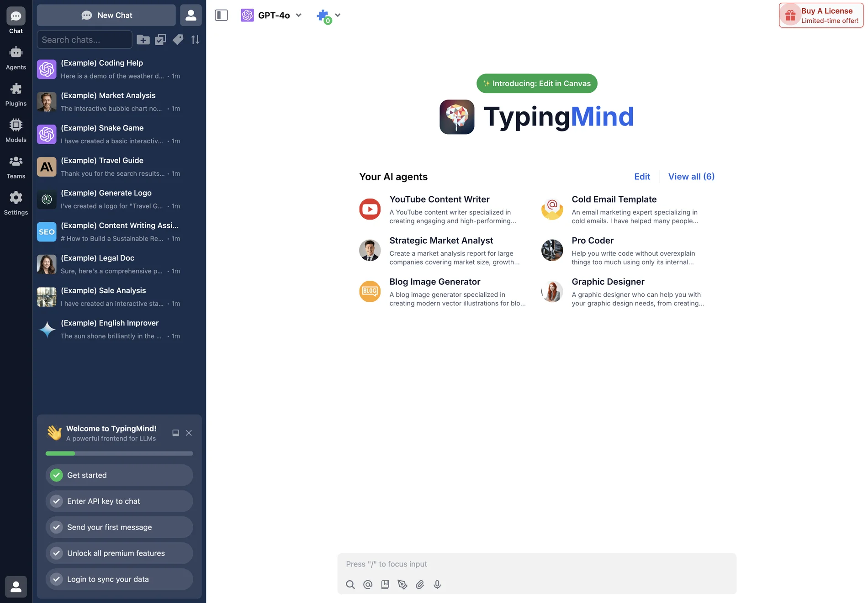Pick the Graphic Designer agent

pos(627,292)
